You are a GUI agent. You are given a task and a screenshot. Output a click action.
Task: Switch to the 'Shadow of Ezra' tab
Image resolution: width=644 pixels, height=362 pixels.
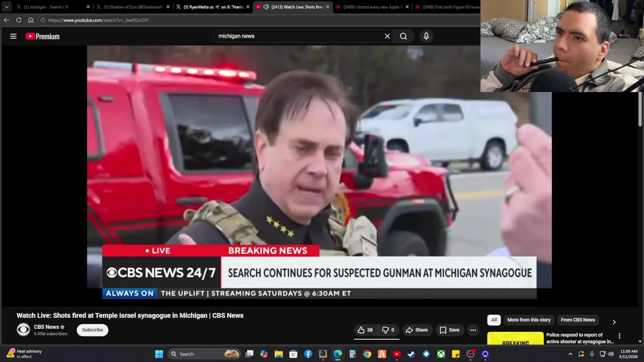coord(132,7)
